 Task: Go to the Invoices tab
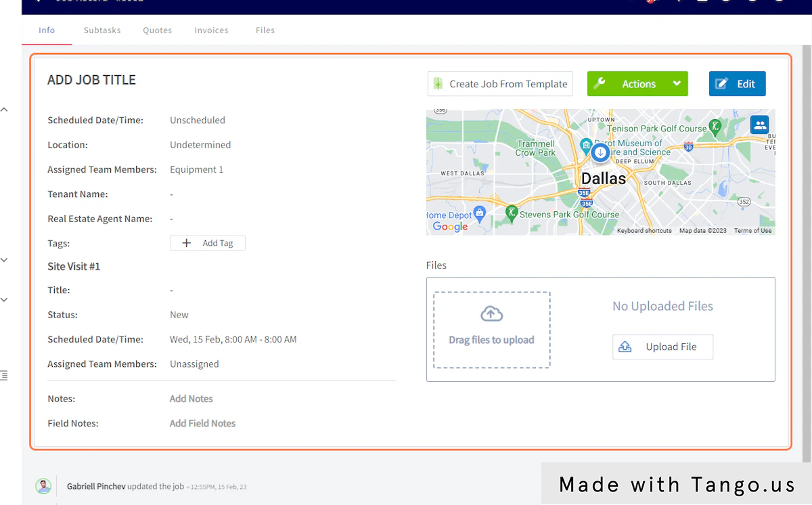[x=211, y=30]
